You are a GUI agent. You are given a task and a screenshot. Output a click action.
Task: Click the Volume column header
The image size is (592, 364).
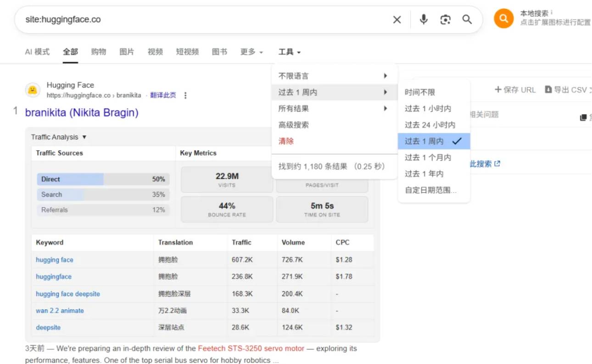[293, 243]
